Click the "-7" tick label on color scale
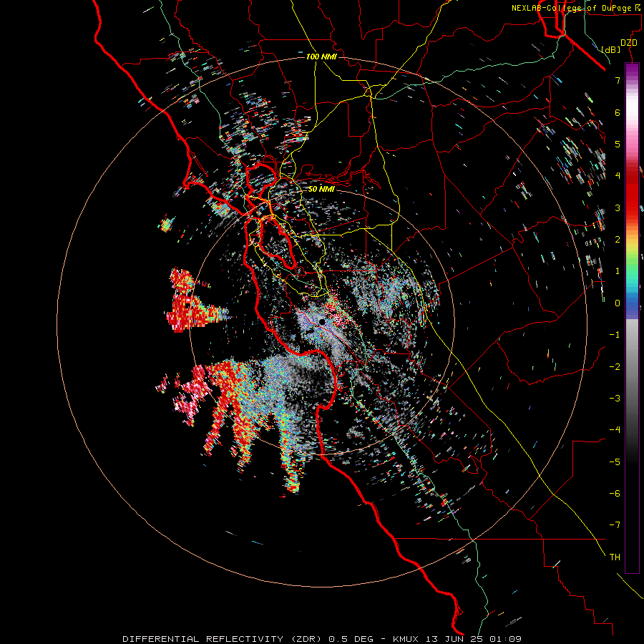This screenshot has height=644, width=644. click(615, 525)
